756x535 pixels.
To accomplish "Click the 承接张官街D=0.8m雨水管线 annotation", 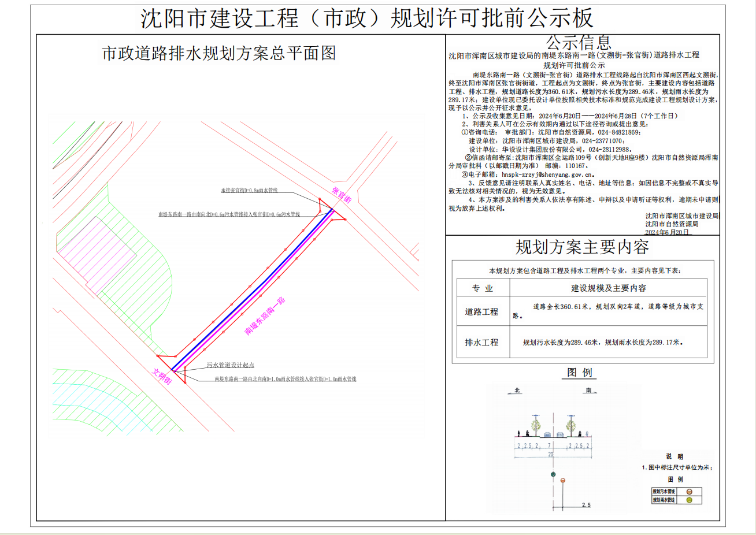I will pyautogui.click(x=249, y=190).
